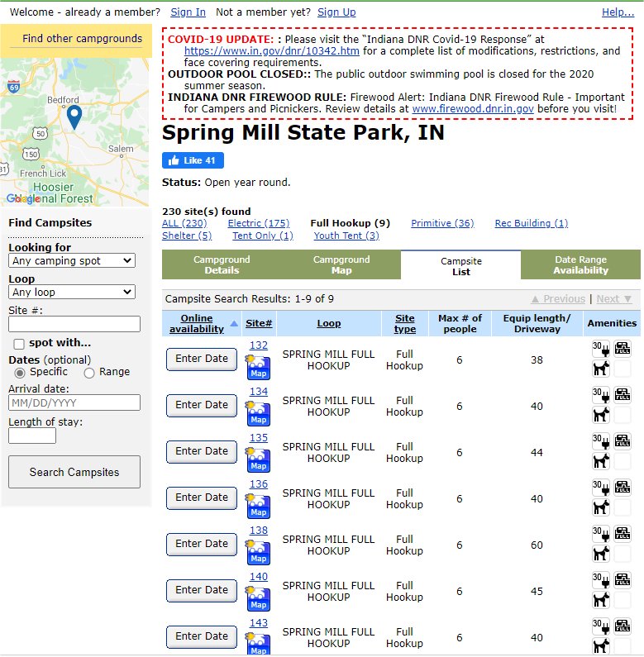Click the full hookup amenity icon for site 135

click(623, 441)
